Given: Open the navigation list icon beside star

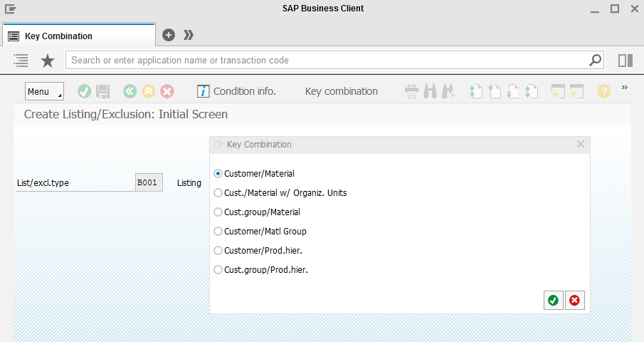Looking at the screenshot, I should (21, 61).
